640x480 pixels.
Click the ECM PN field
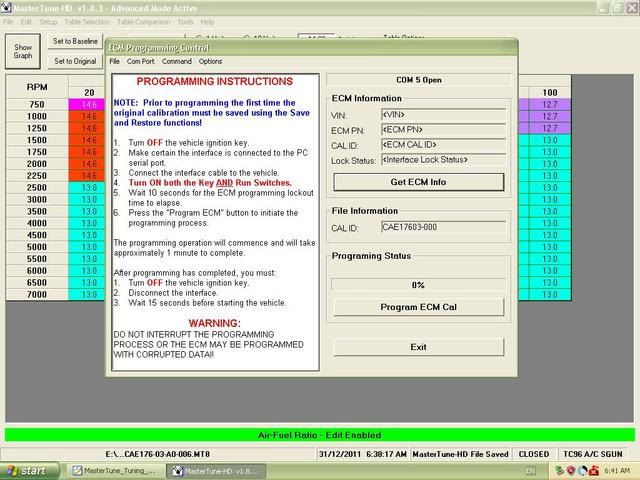coord(443,130)
